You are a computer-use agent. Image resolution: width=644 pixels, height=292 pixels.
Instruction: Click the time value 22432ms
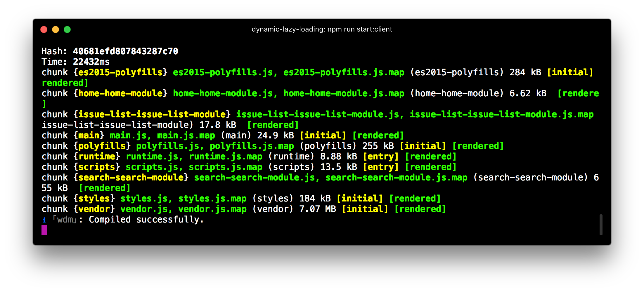[91, 62]
